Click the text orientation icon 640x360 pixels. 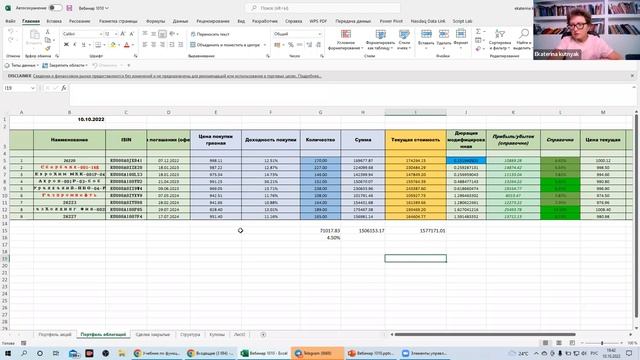[172, 34]
